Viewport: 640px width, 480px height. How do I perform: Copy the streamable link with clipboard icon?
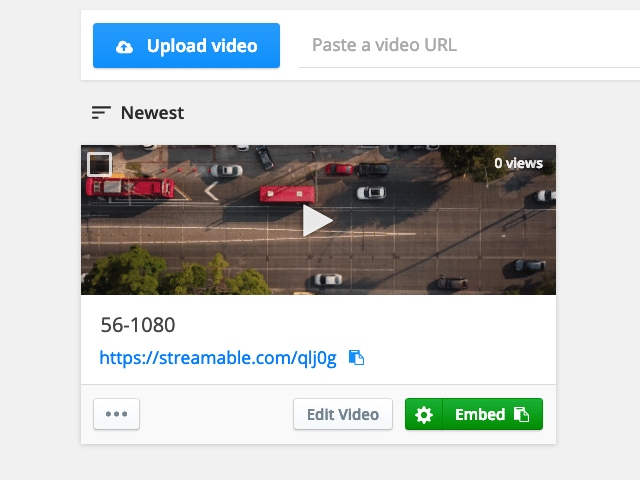click(356, 358)
